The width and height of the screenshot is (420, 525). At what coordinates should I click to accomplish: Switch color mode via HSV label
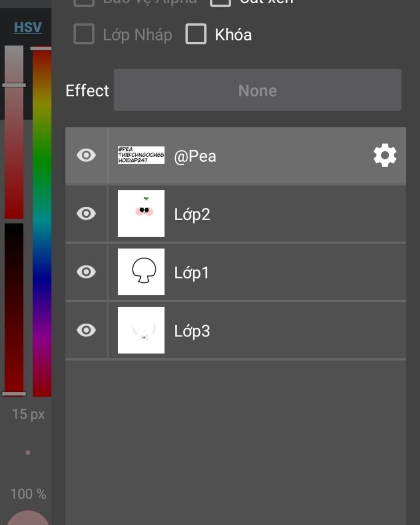[28, 27]
